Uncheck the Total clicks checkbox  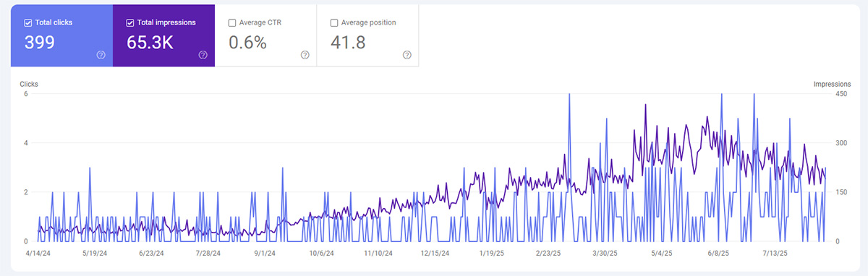[28, 22]
